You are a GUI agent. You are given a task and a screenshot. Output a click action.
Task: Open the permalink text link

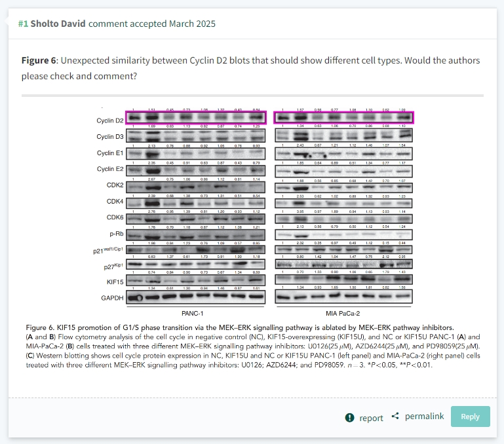click(x=424, y=416)
